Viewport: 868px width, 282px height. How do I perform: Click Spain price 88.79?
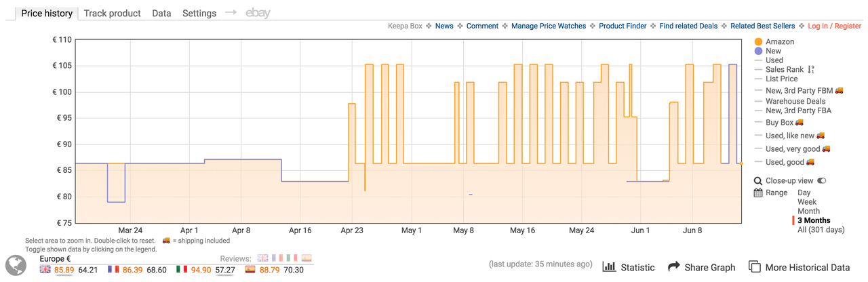270,270
